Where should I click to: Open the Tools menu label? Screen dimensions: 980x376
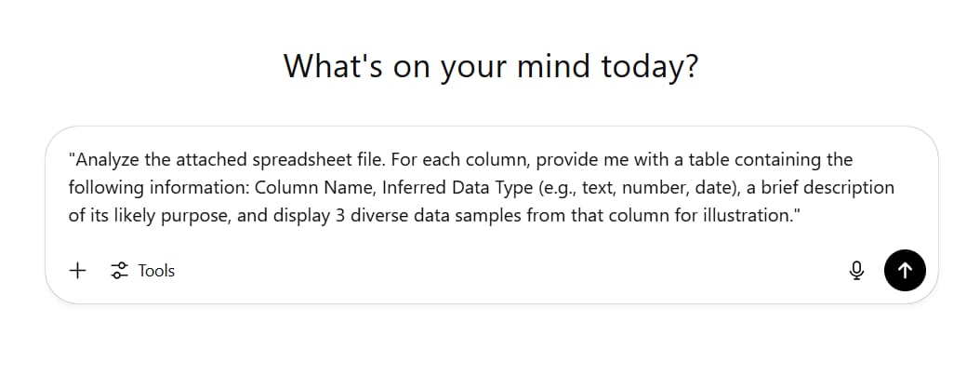coord(156,271)
